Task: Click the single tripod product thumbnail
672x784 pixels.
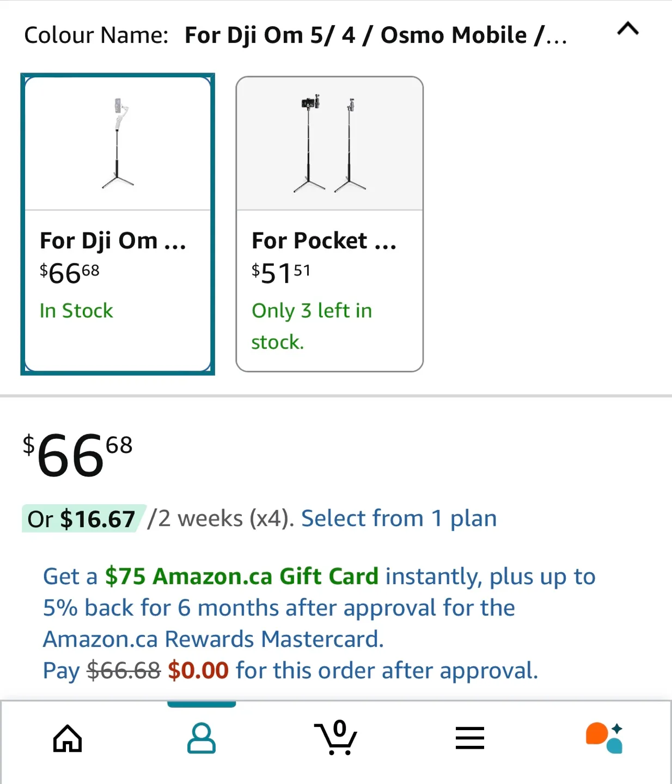Action: pyautogui.click(x=118, y=144)
